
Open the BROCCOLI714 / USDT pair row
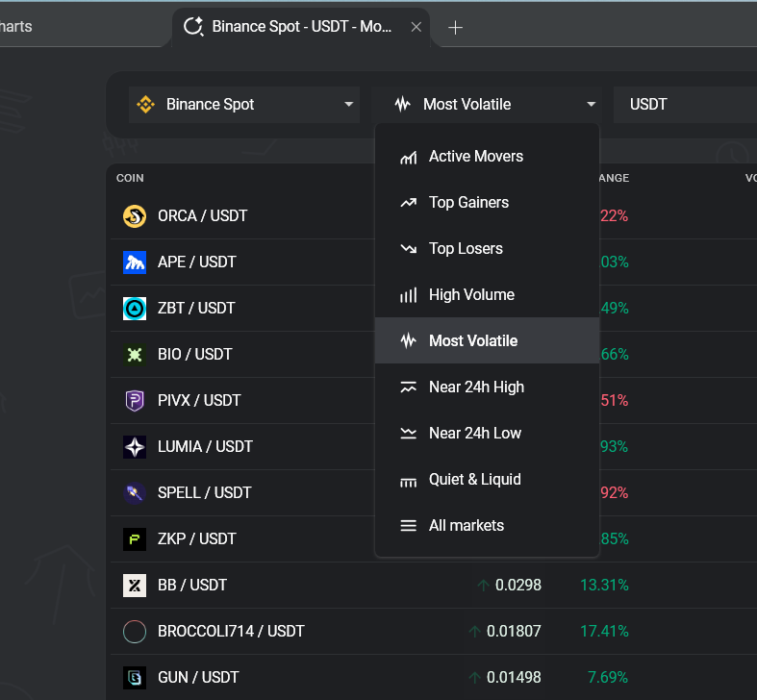231,632
